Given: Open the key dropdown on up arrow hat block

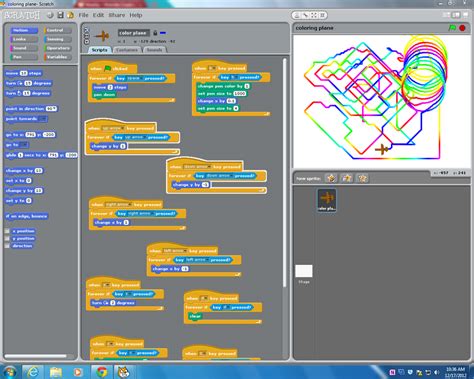Looking at the screenshot, I should click(113, 128).
